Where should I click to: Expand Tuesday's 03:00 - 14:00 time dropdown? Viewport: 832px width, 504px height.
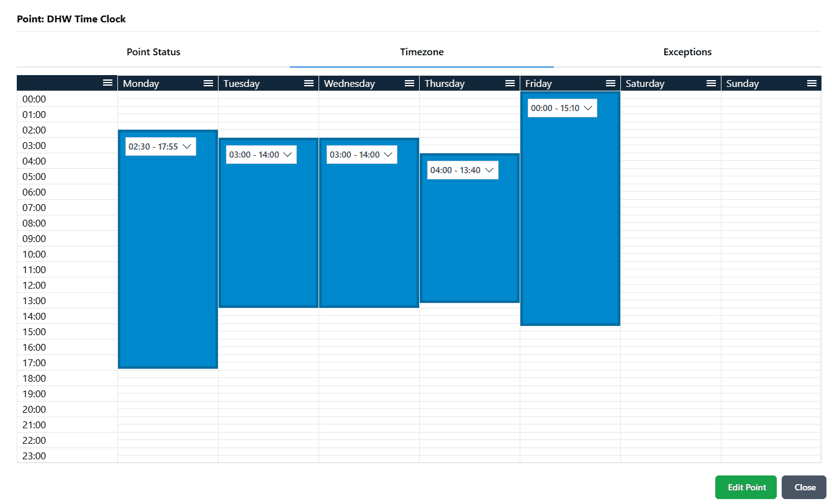click(x=261, y=155)
